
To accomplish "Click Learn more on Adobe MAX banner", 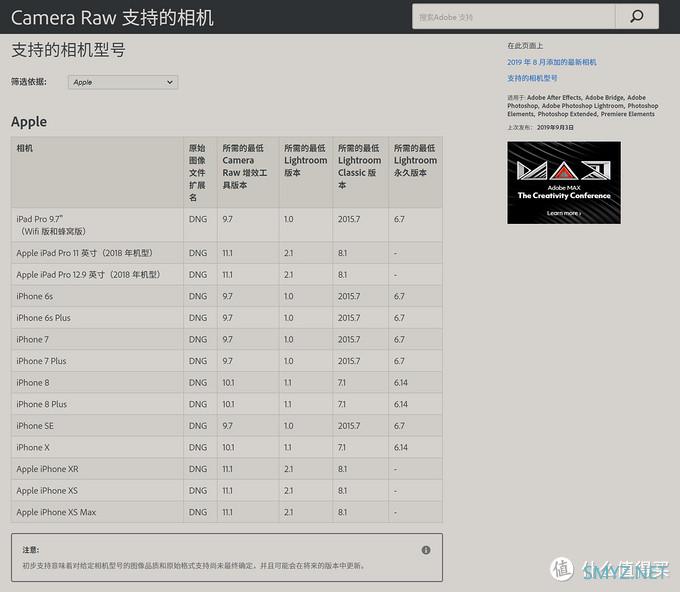I will [563, 213].
